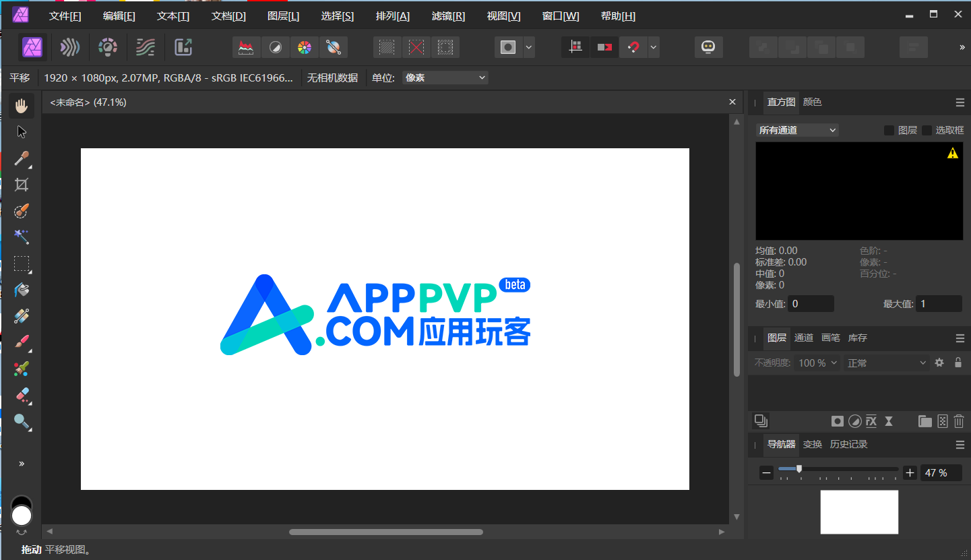Select the Hand view tool
The height and width of the screenshot is (560, 971).
coord(22,106)
